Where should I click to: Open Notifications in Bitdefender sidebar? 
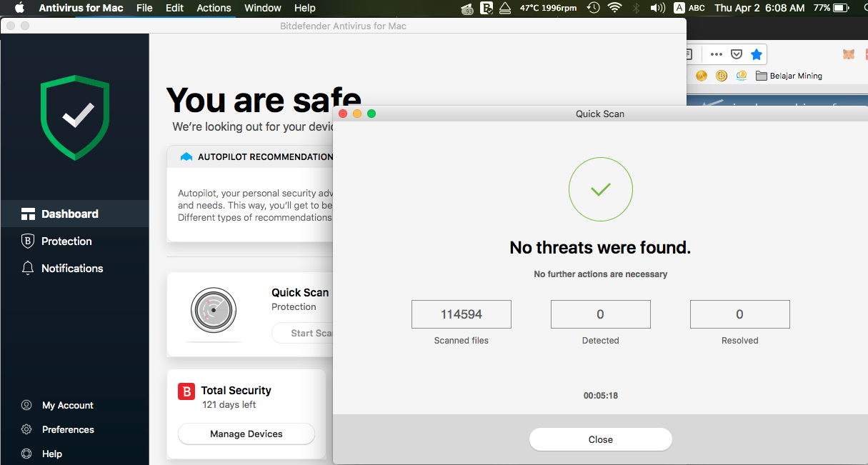click(74, 268)
